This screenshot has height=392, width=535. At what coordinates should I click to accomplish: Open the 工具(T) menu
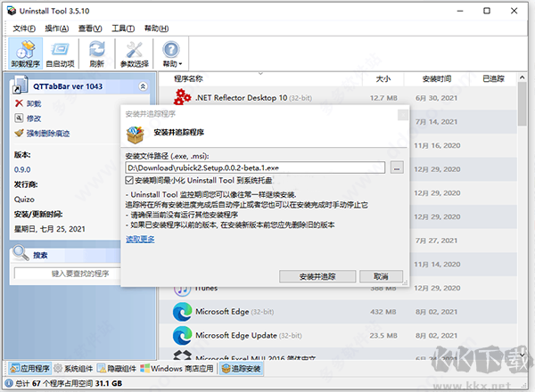click(123, 29)
